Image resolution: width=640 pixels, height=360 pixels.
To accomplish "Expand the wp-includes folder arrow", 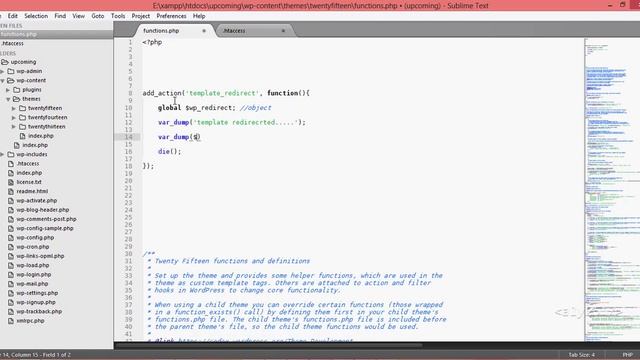I will tap(2, 154).
